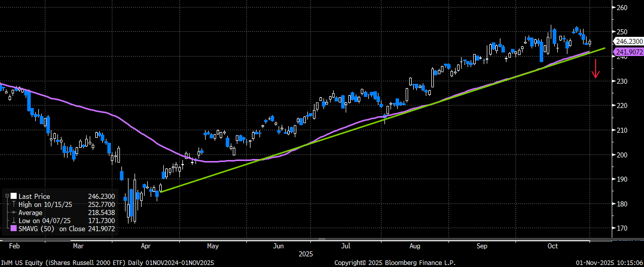Image resolution: width=644 pixels, height=267 pixels.
Task: Click the Low marker icon in legend
Action: [14, 221]
